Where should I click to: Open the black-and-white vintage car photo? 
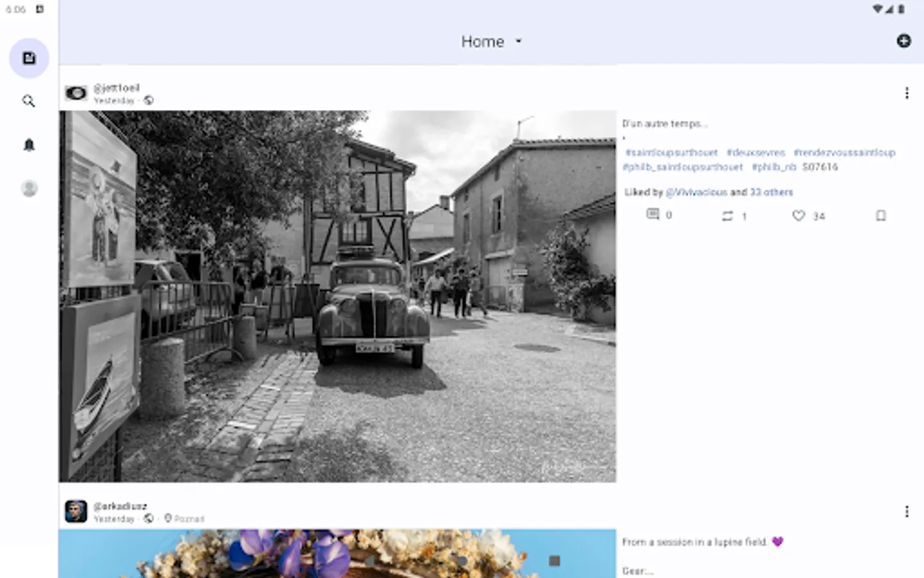coord(338,297)
